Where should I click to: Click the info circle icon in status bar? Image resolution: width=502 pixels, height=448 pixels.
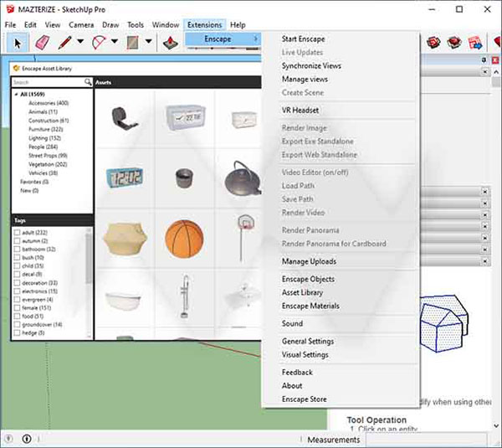[27, 439]
